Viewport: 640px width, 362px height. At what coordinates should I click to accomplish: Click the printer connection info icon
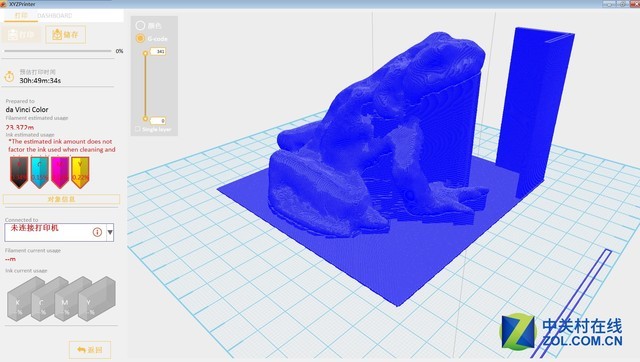(x=97, y=232)
